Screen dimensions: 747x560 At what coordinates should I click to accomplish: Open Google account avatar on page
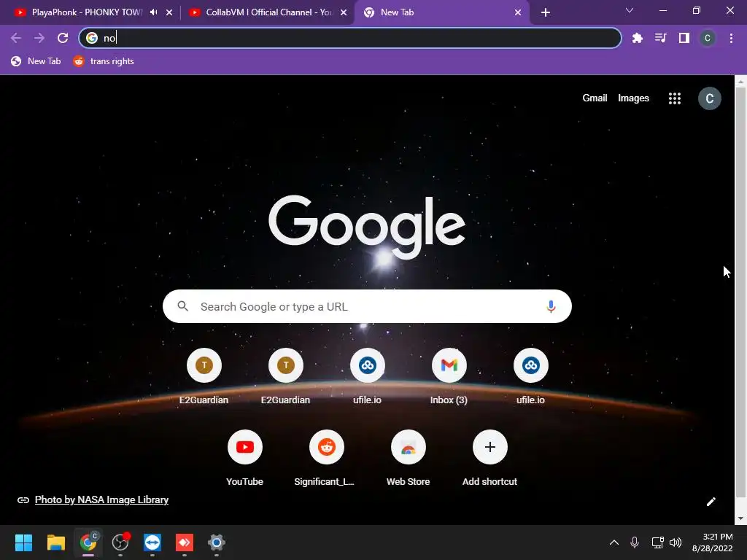[709, 98]
